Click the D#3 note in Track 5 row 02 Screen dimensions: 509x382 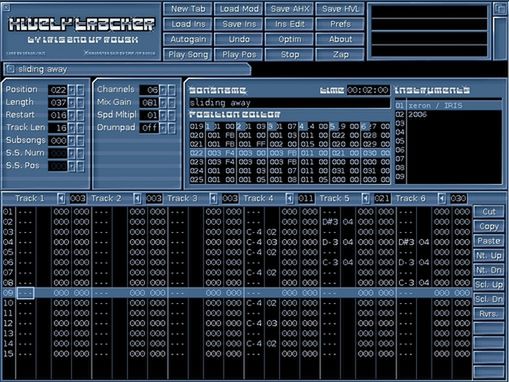(x=330, y=222)
